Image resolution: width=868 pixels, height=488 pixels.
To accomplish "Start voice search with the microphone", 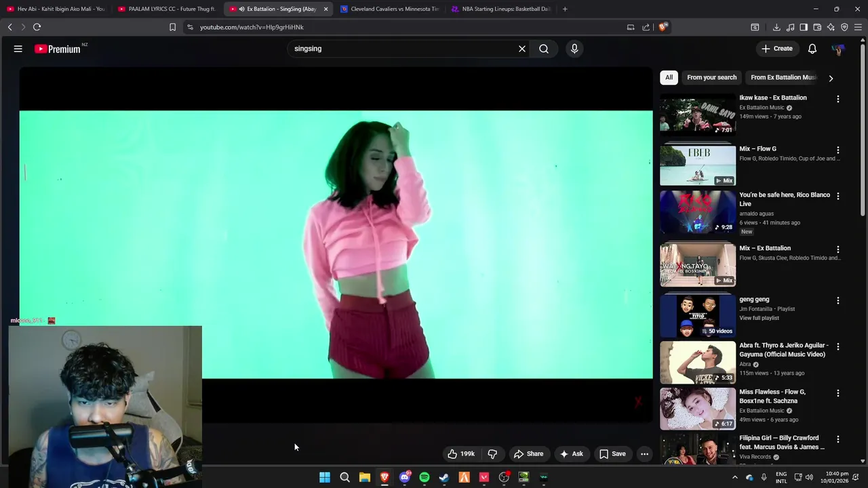I will point(574,49).
